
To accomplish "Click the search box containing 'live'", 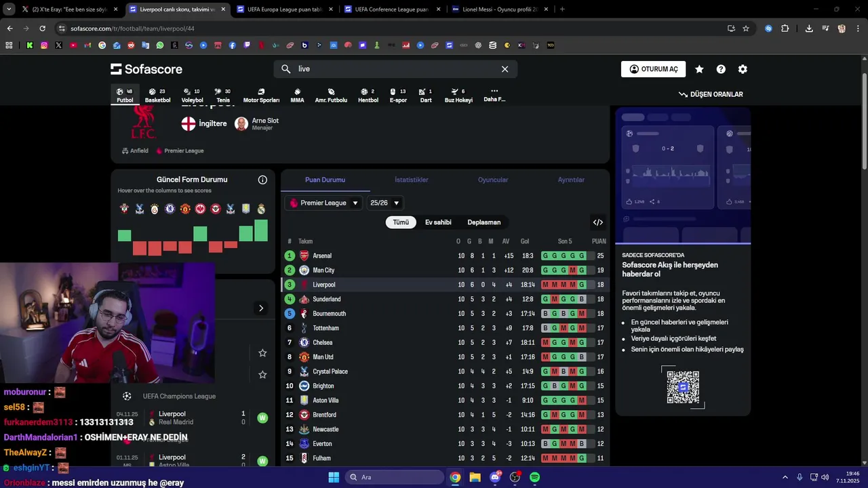I will (395, 69).
